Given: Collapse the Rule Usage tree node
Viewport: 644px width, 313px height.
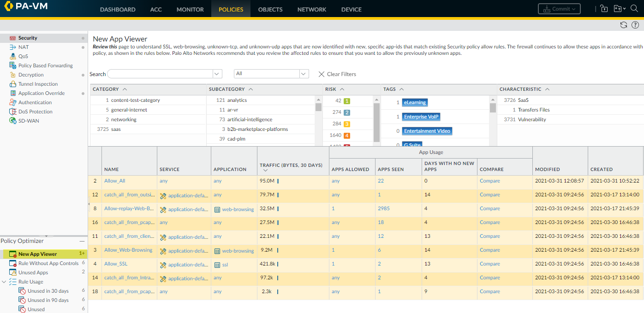Looking at the screenshot, I should (x=4, y=282).
